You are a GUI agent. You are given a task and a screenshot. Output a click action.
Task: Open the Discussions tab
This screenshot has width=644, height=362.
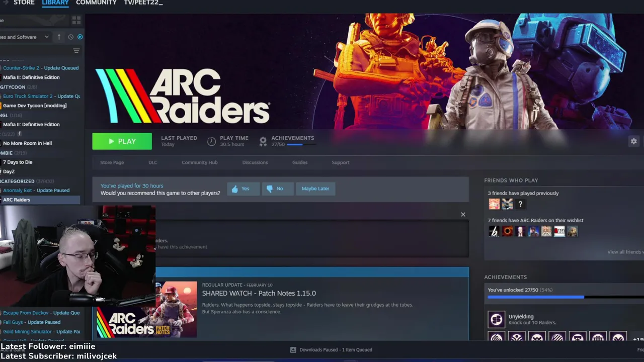(255, 162)
